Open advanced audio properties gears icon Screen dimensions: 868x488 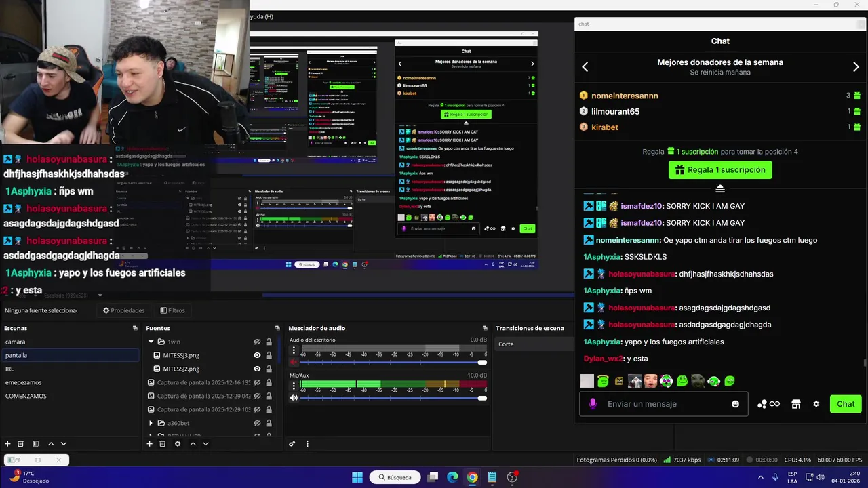[x=292, y=444]
